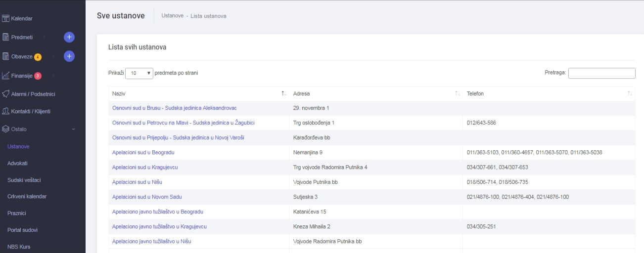Viewport: 644px width, 253px height.
Task: Open the rows-per-page dropdown
Action: 139,73
